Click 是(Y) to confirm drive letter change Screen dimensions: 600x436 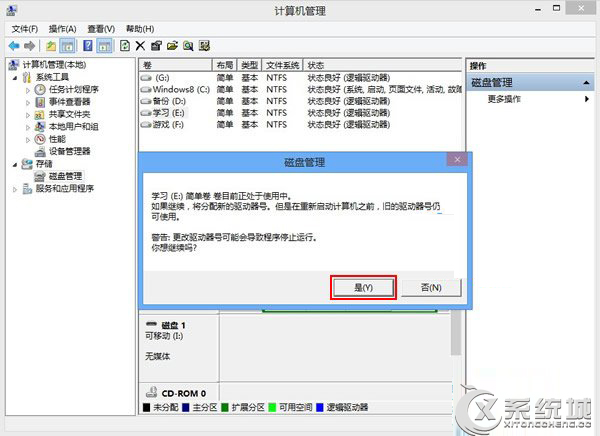point(364,287)
